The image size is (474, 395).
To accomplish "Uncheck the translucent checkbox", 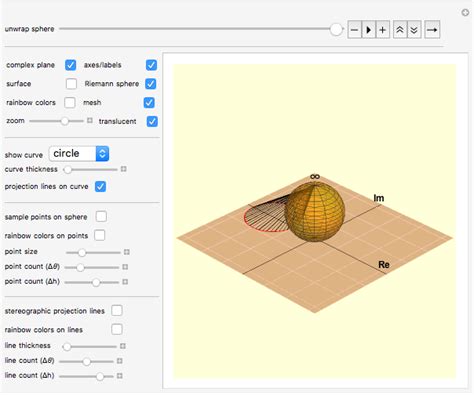I will (152, 121).
